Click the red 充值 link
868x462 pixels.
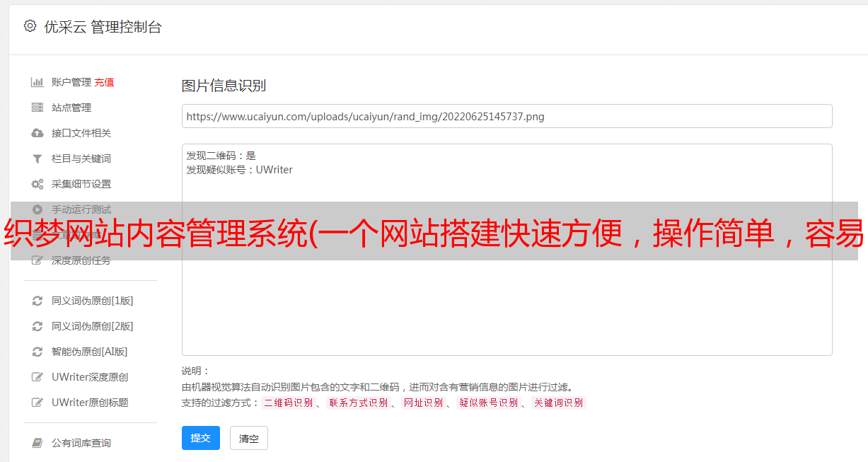pyautogui.click(x=104, y=82)
